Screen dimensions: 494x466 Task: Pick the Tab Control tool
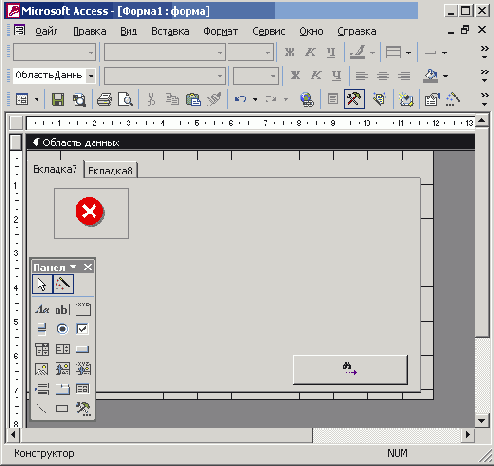(62, 389)
